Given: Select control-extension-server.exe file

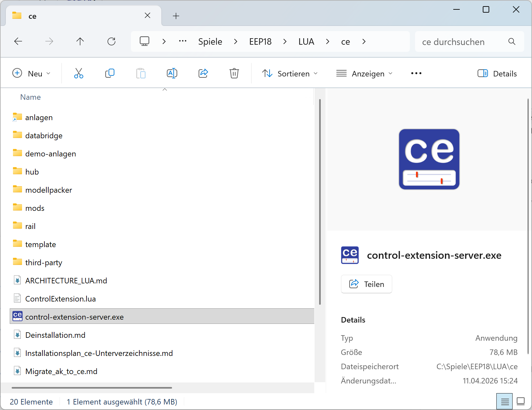Looking at the screenshot, I should coord(162,316).
